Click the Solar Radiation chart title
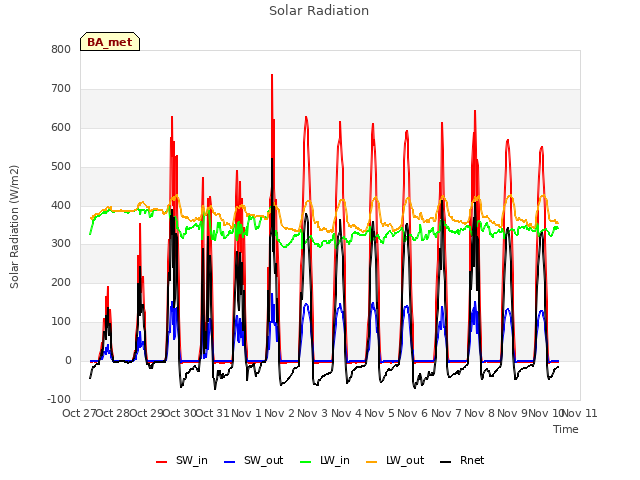This screenshot has height=480, width=640. 319,11
